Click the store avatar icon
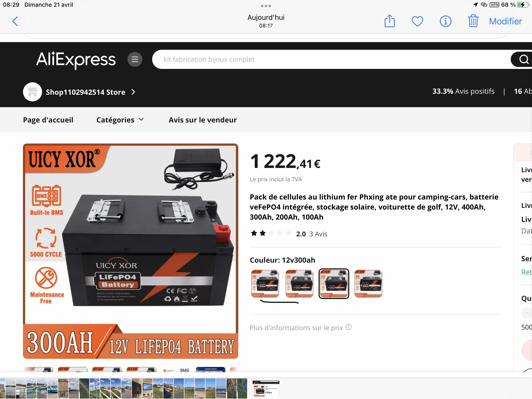 (x=33, y=92)
